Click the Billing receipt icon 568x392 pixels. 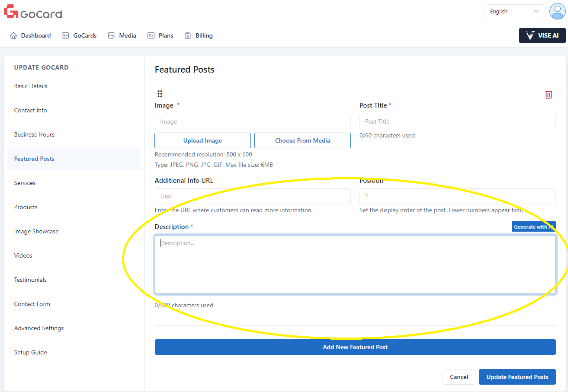coord(188,35)
